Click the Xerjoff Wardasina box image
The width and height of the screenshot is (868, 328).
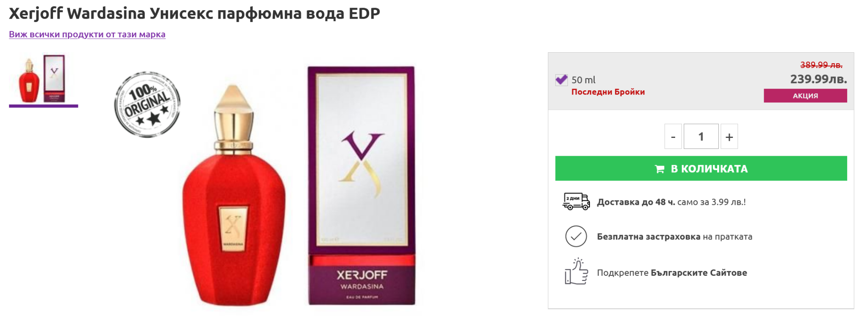[x=361, y=185]
